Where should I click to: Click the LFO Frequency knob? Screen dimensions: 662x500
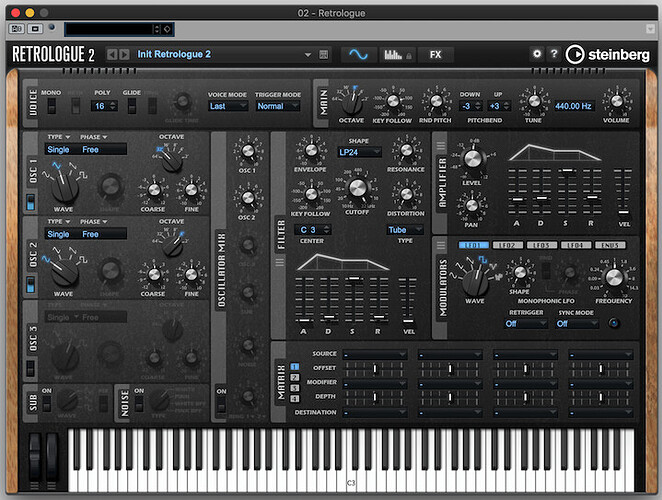click(x=614, y=277)
